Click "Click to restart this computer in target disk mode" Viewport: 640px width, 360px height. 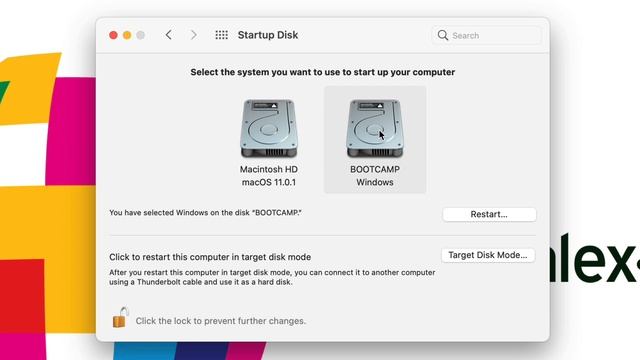[210, 257]
